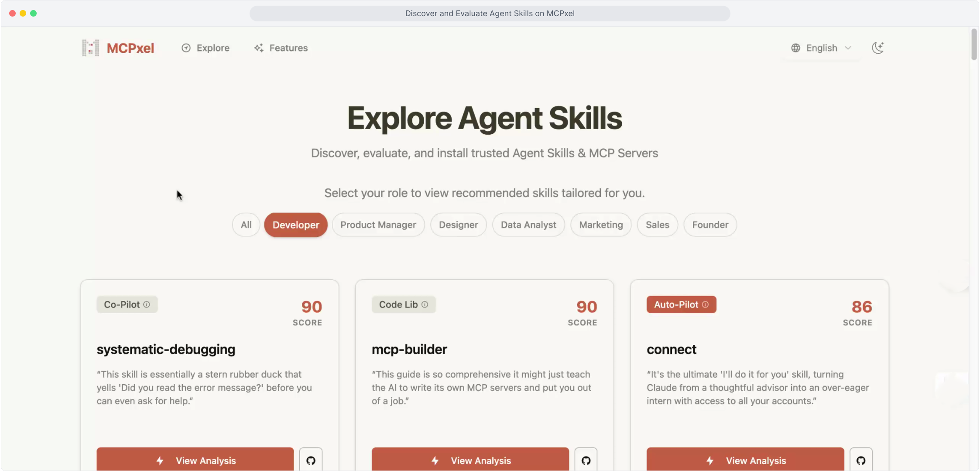View Analysis for connect skill
980x471 pixels.
point(745,460)
